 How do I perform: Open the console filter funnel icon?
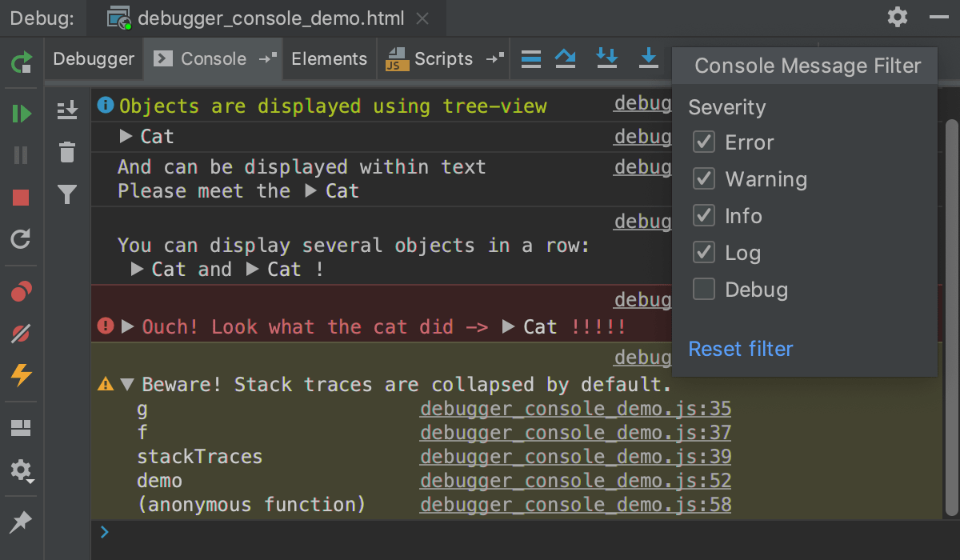67,194
